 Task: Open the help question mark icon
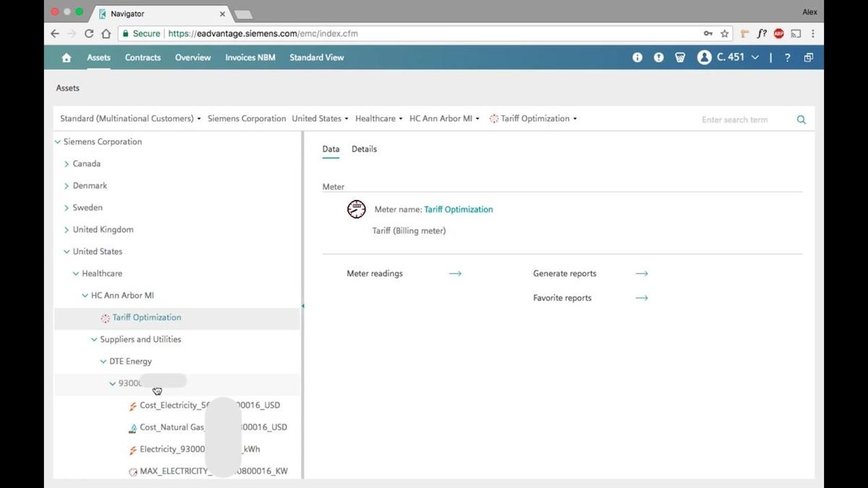[788, 57]
